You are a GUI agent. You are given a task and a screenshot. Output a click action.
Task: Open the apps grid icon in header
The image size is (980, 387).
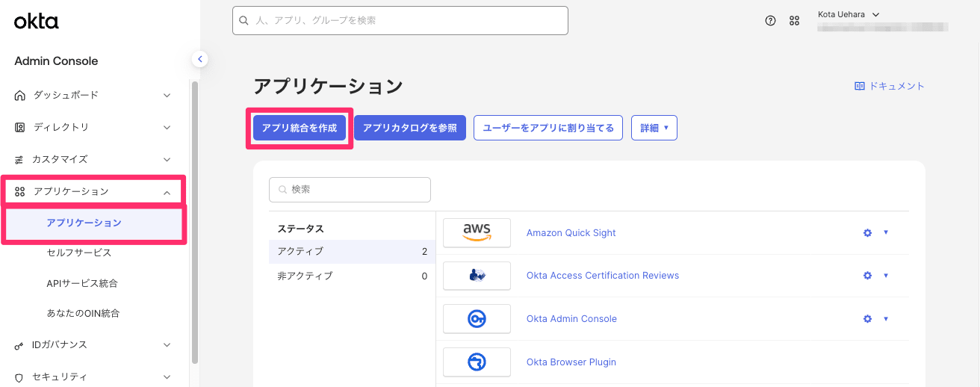coord(794,21)
